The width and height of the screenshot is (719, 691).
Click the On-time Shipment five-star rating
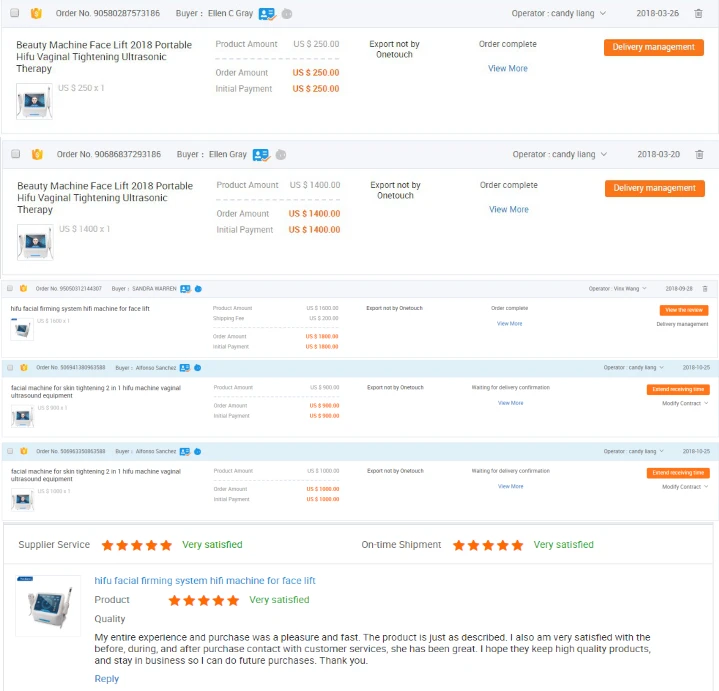pos(488,545)
